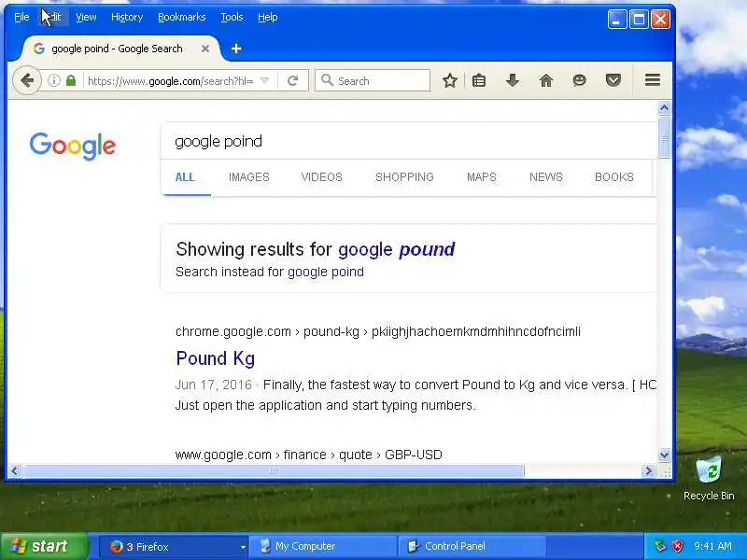Select the ALL results tab
Image resolution: width=747 pixels, height=560 pixels.
185,177
